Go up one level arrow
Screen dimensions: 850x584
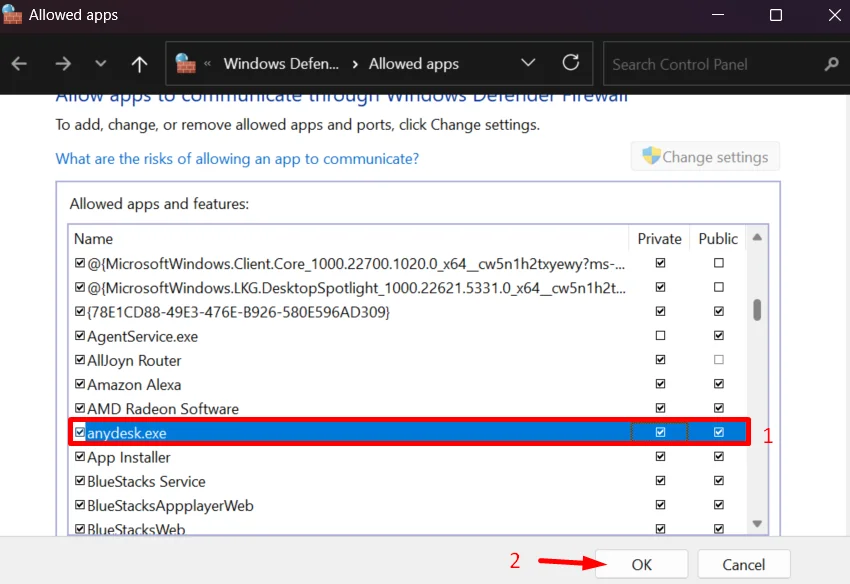tap(139, 64)
